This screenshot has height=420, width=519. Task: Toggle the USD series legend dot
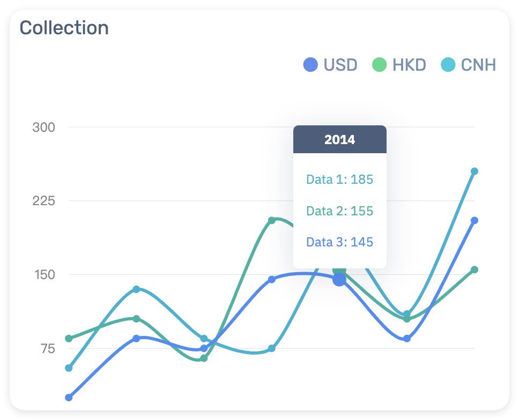click(310, 64)
